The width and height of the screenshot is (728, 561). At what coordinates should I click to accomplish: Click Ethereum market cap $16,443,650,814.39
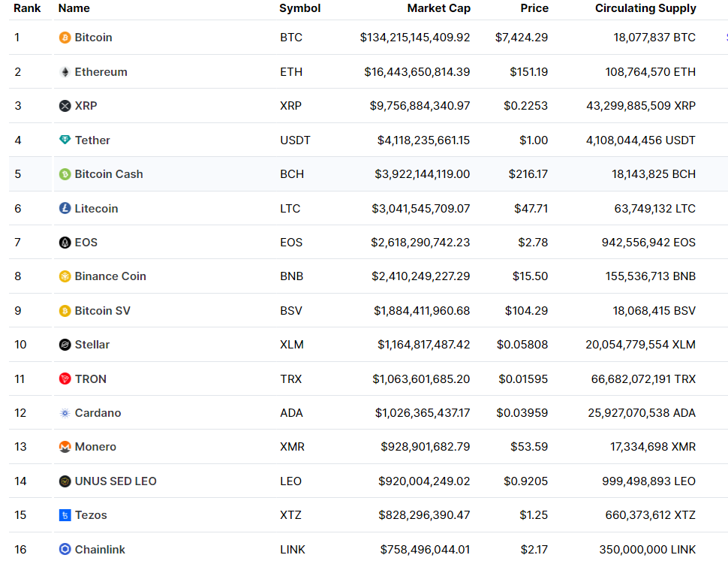click(417, 72)
